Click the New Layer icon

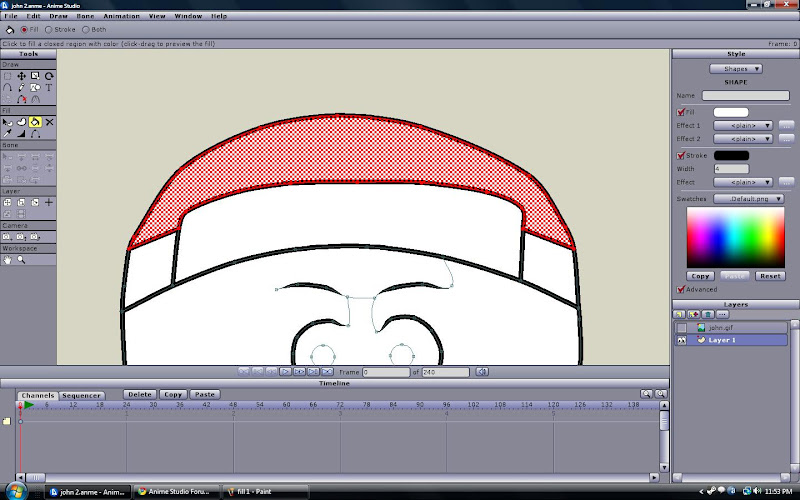click(x=679, y=314)
